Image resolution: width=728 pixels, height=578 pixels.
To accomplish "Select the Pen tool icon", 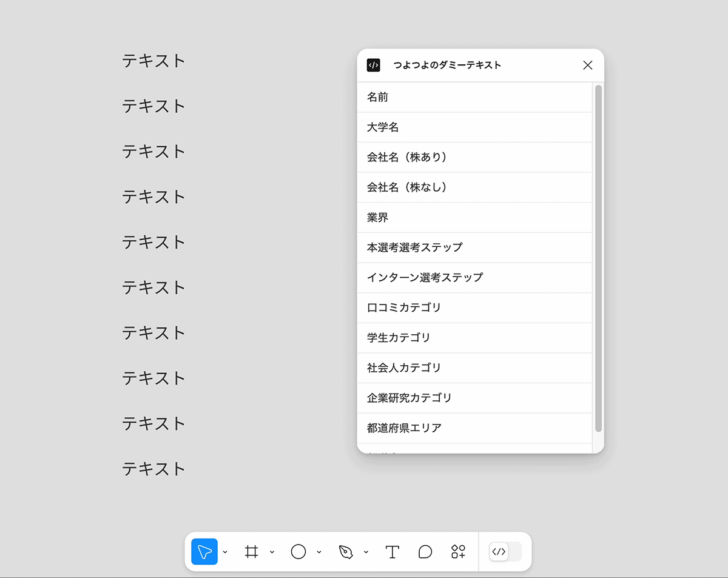I will pyautogui.click(x=346, y=552).
